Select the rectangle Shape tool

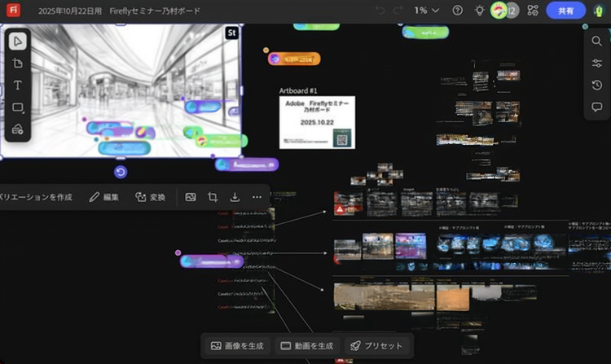tap(18, 107)
